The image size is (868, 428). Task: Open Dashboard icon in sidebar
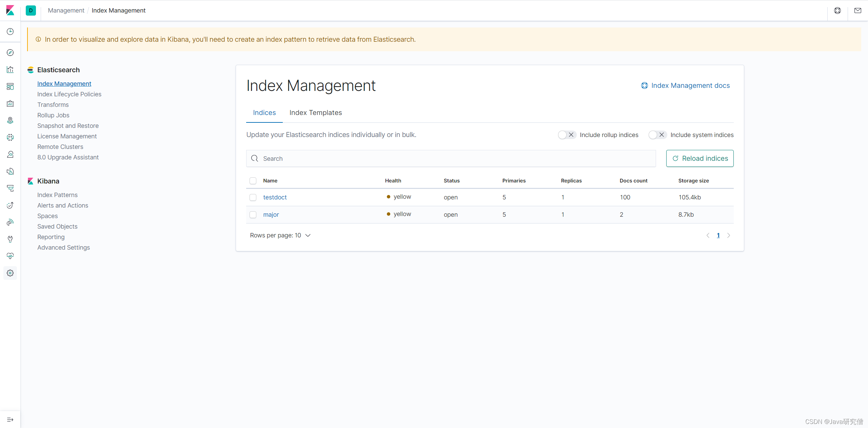[10, 86]
